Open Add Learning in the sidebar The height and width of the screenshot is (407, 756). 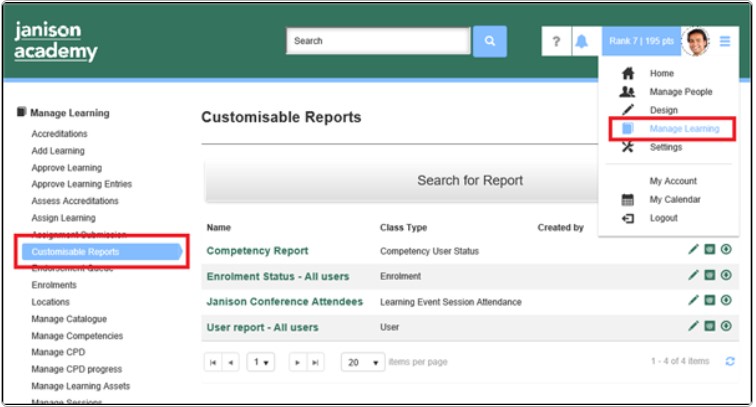point(58,150)
